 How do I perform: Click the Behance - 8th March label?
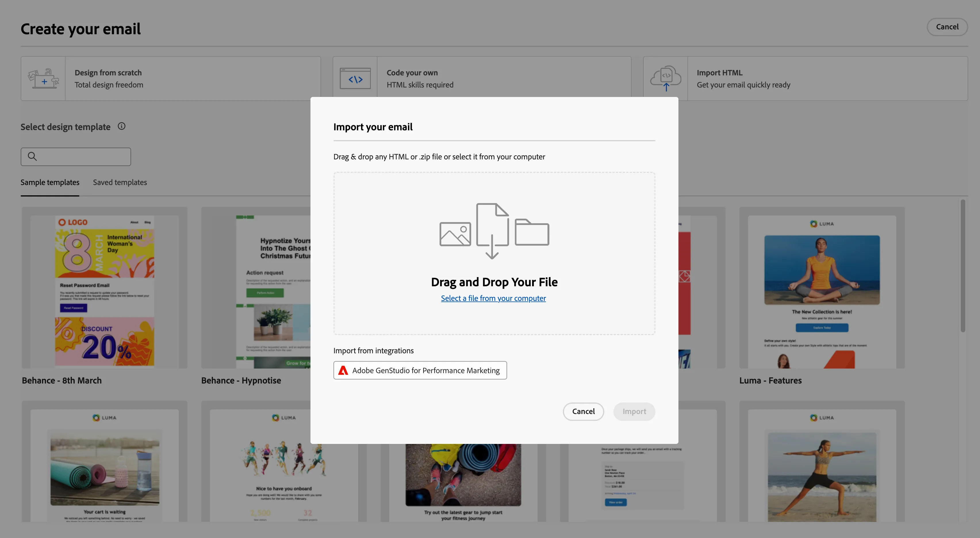(62, 380)
